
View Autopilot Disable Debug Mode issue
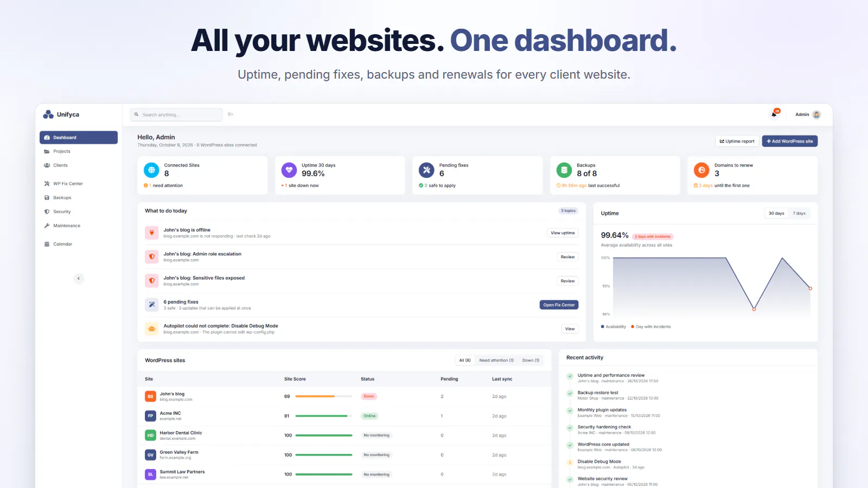coord(570,329)
